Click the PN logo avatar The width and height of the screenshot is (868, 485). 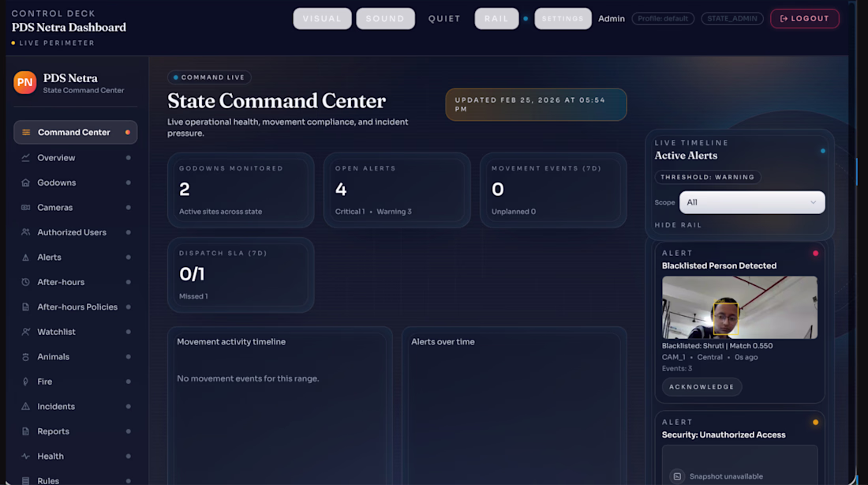(25, 83)
